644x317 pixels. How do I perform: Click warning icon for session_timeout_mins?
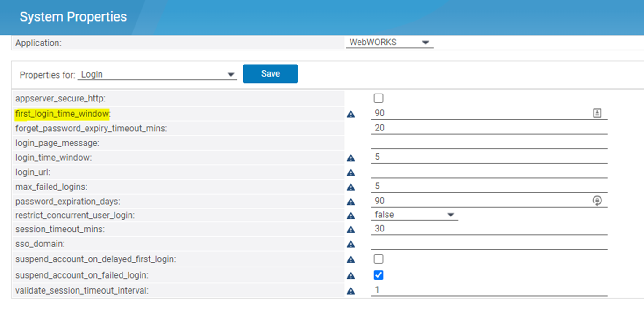click(x=351, y=229)
